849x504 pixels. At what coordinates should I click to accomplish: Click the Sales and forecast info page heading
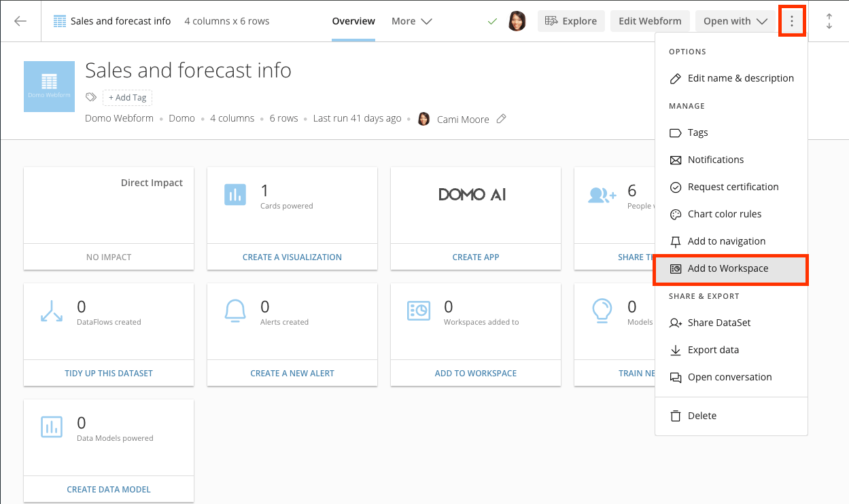[188, 70]
